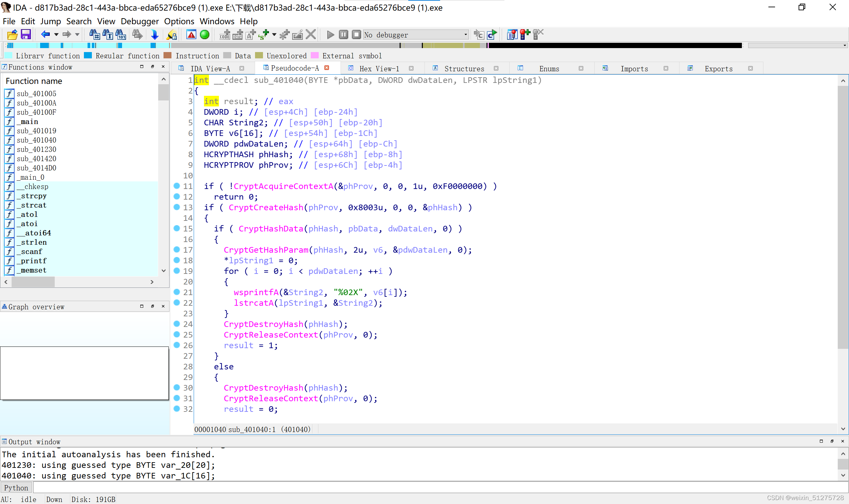Click the Python console button
849x504 pixels.
click(x=16, y=488)
